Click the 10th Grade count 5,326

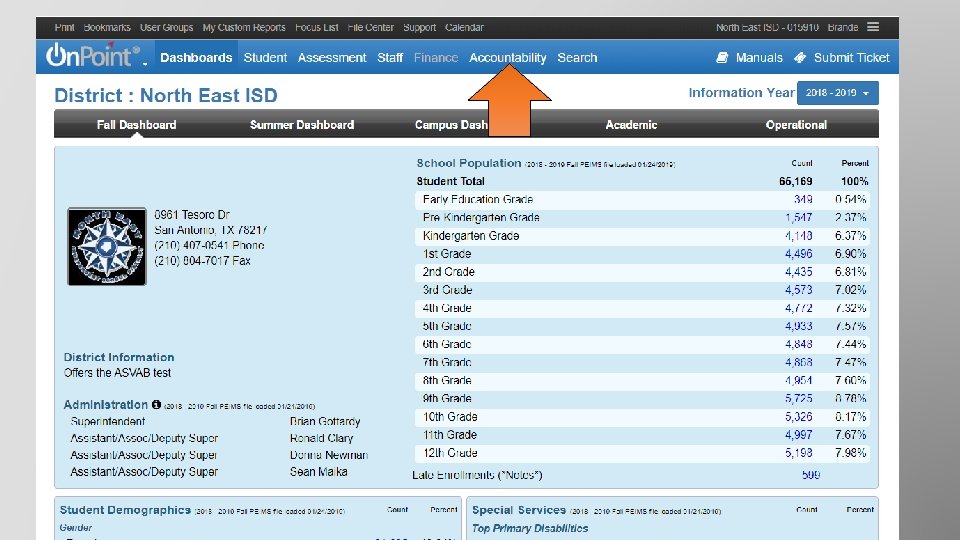[799, 417]
